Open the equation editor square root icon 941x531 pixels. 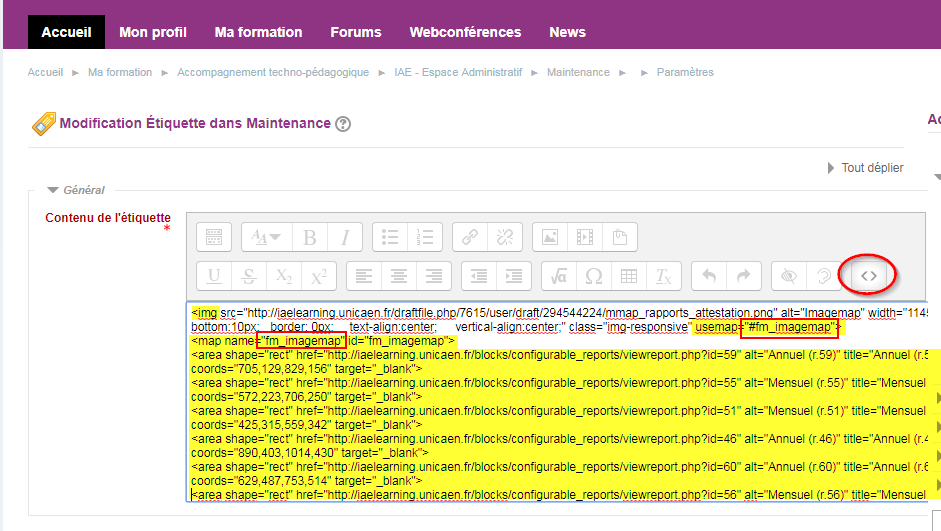pyautogui.click(x=559, y=276)
